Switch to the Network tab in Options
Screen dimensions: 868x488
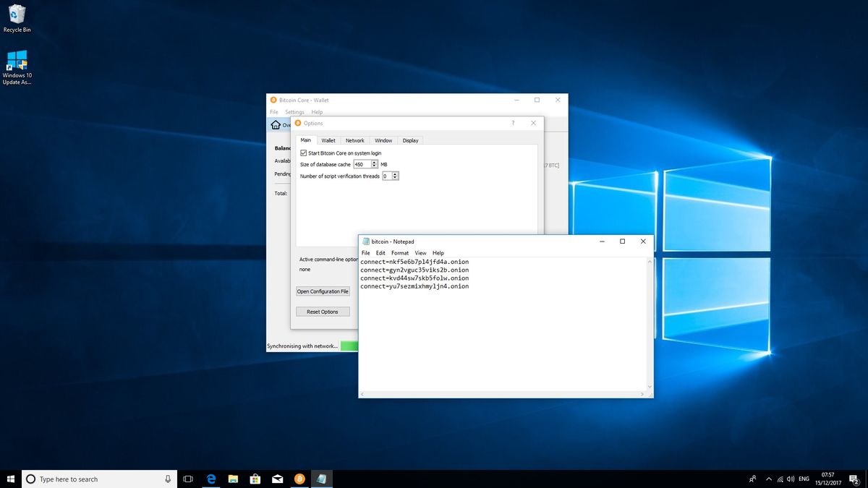354,140
